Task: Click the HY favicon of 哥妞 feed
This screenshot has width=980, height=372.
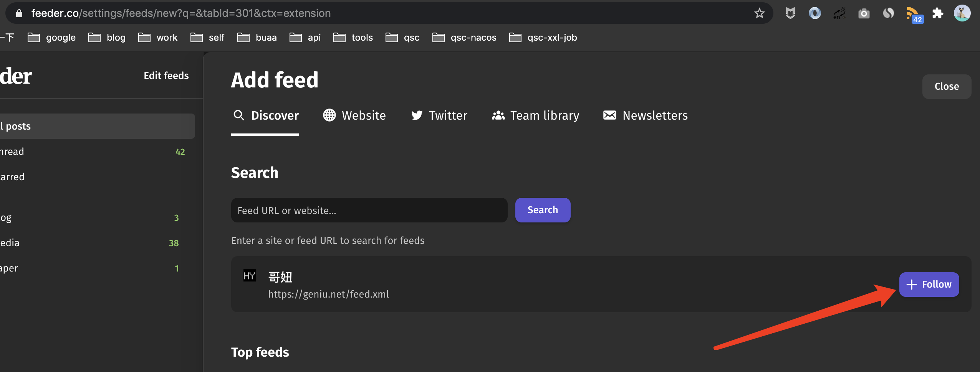Action: tap(250, 276)
